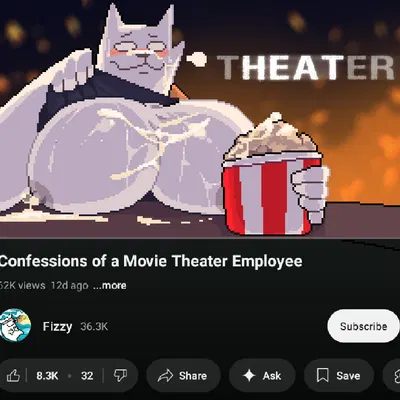Click the 36.3K subscriber count
Image resolution: width=400 pixels, height=400 pixels.
(x=94, y=326)
